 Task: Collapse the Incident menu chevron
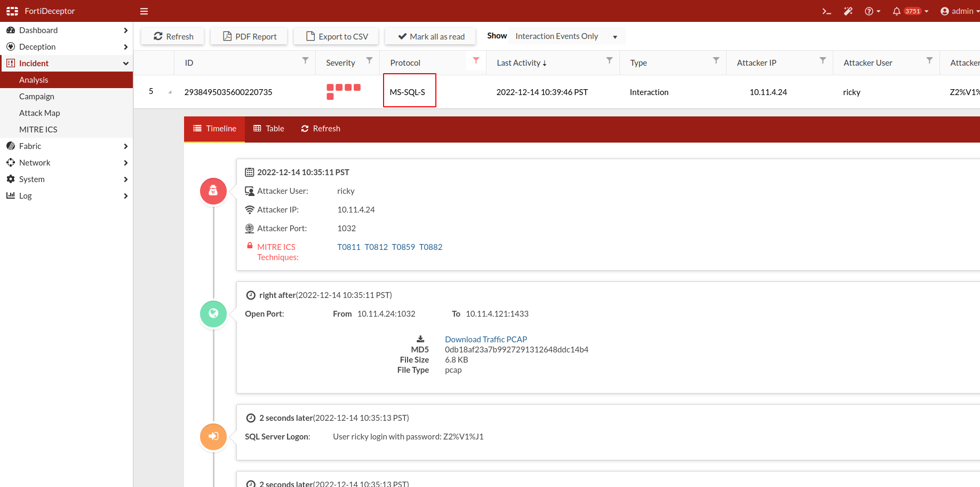coord(126,63)
